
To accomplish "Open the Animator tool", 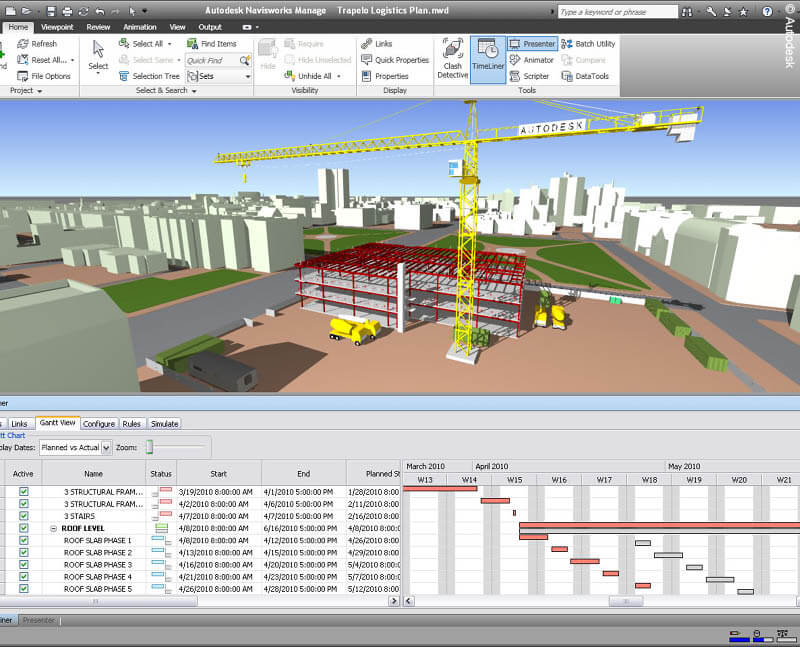I will click(531, 60).
